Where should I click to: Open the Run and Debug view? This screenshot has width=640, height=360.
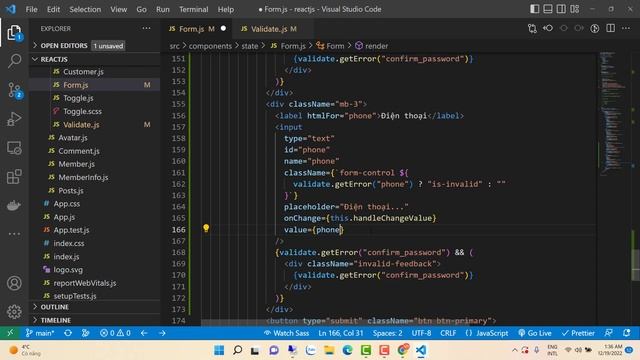tap(14, 119)
